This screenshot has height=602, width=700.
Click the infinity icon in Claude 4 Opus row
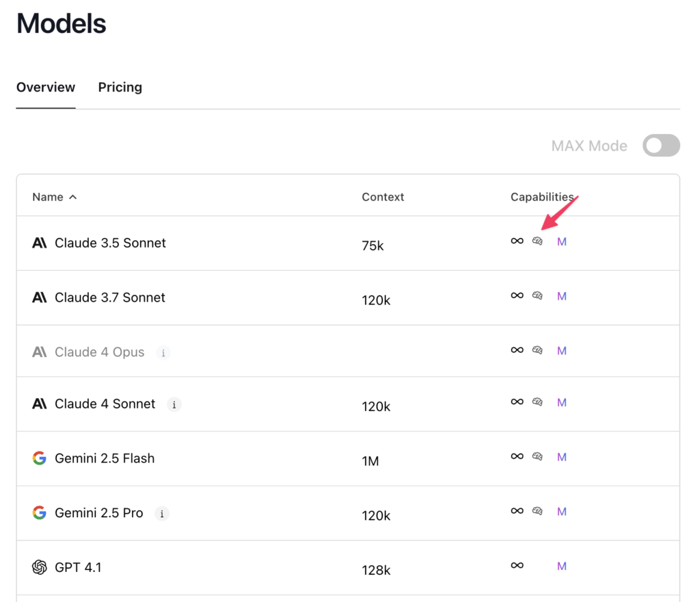(x=517, y=350)
